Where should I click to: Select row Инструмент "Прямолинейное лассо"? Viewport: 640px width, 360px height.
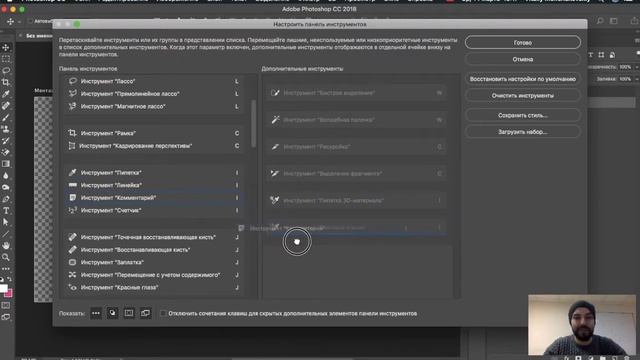pos(154,94)
